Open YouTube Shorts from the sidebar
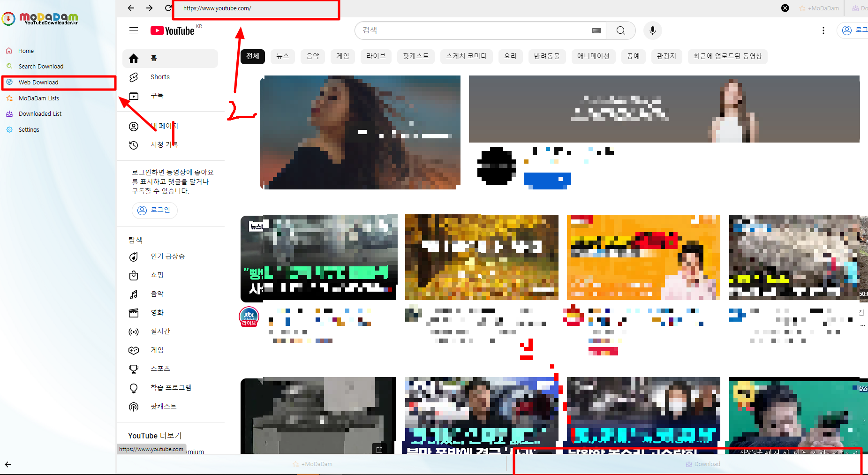 (159, 77)
